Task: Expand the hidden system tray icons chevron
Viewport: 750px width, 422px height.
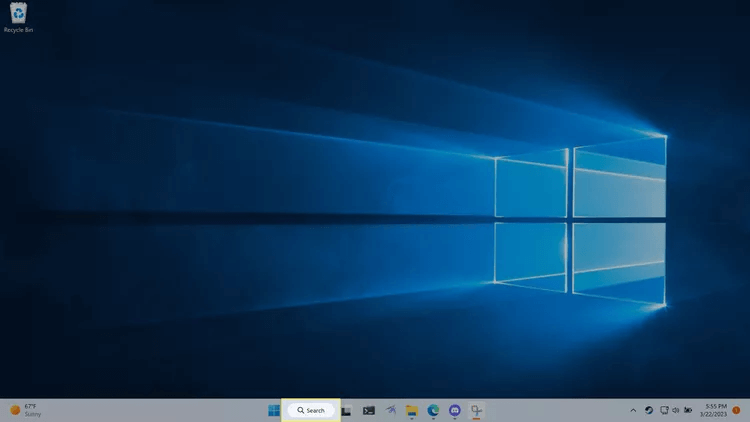Action: pyautogui.click(x=633, y=410)
